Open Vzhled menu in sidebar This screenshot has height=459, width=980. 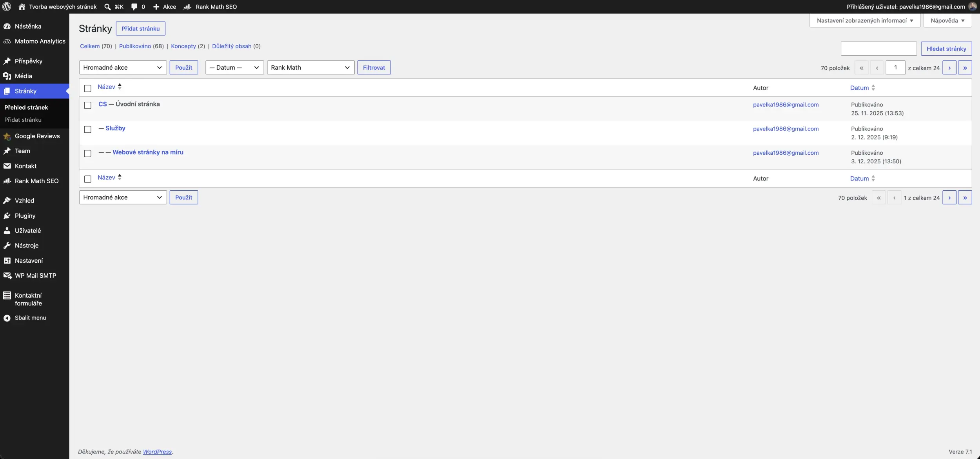34,201
